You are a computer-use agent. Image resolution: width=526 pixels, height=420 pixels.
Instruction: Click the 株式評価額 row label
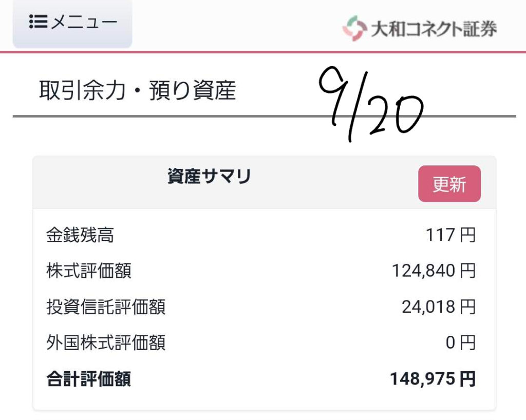(89, 271)
